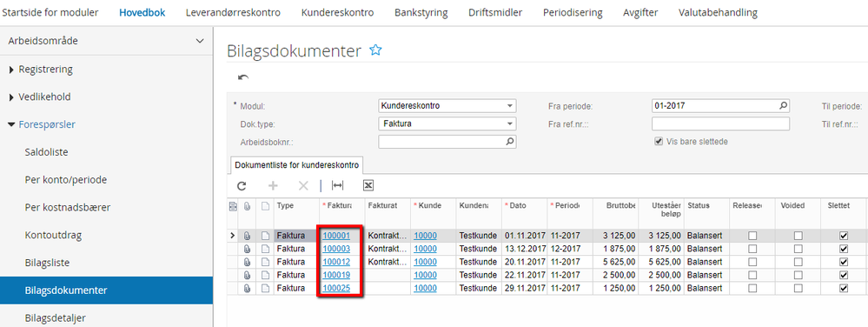Screen dimensions: 868x327
Task: Open the Hovedbok module tab
Action: 142,12
